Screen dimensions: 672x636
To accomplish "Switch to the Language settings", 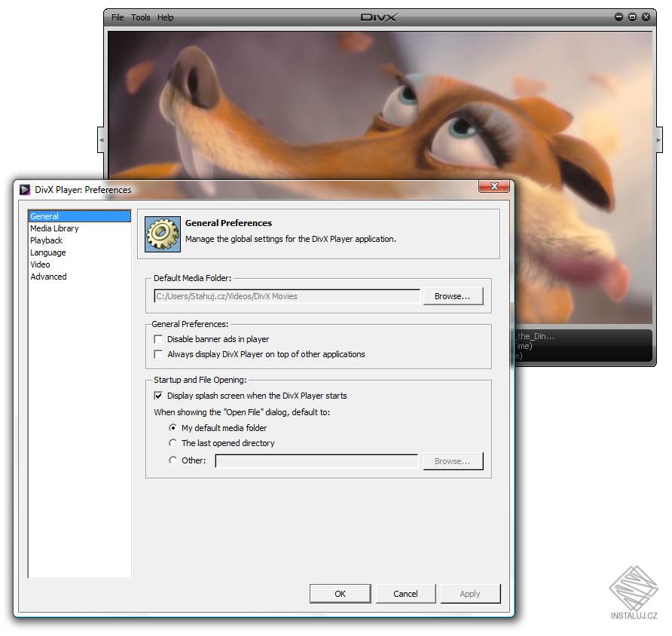I will 47,252.
